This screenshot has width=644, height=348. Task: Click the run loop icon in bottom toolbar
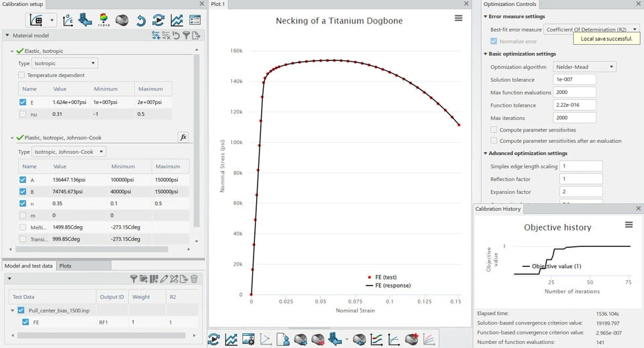[213, 339]
